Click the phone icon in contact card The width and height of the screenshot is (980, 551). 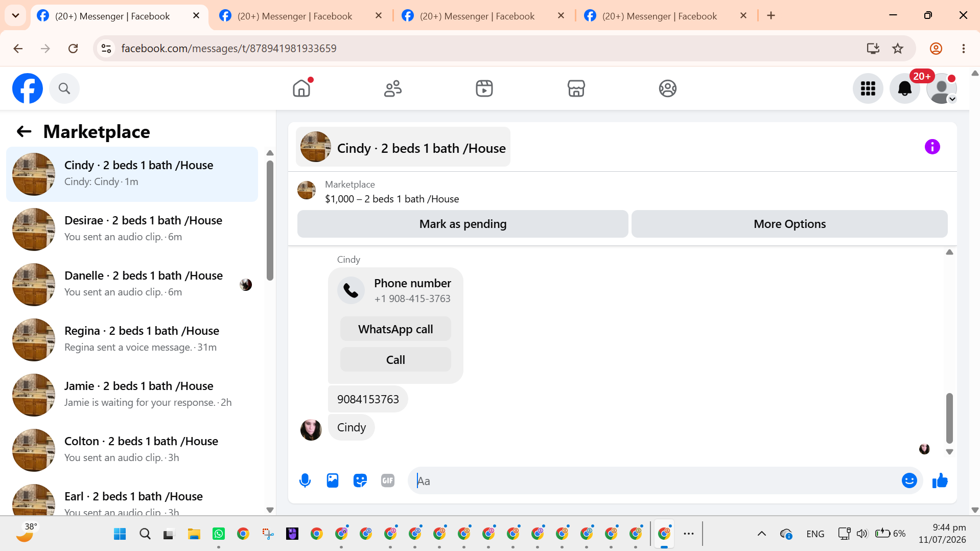351,290
